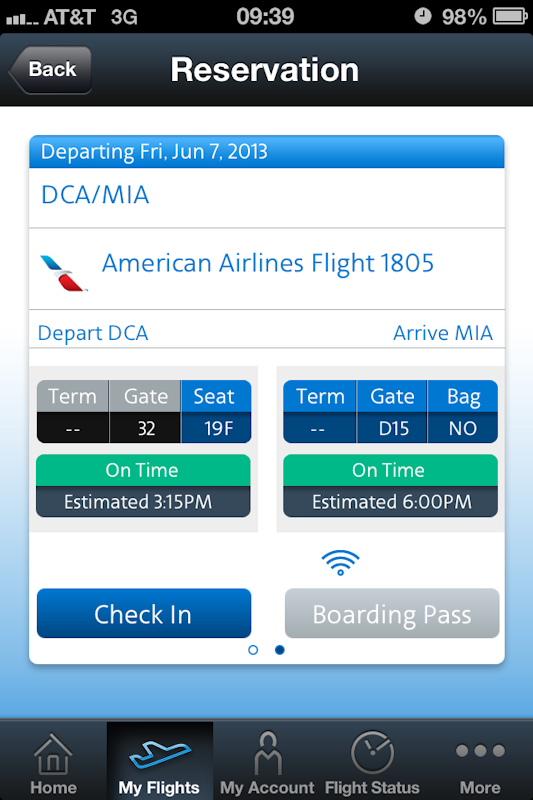Viewport: 533px width, 800px height.
Task: Tap the Bag NO cell
Action: coord(463,411)
